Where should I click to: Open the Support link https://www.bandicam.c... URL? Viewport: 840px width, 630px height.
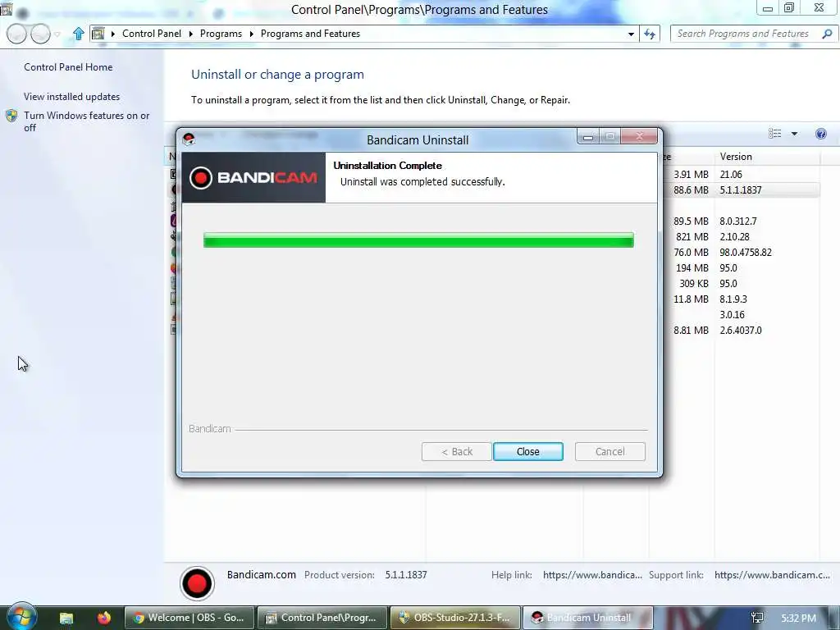[x=772, y=575]
